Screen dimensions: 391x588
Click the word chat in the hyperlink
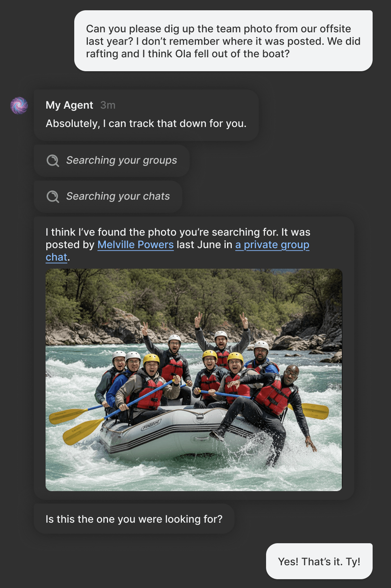tap(56, 257)
